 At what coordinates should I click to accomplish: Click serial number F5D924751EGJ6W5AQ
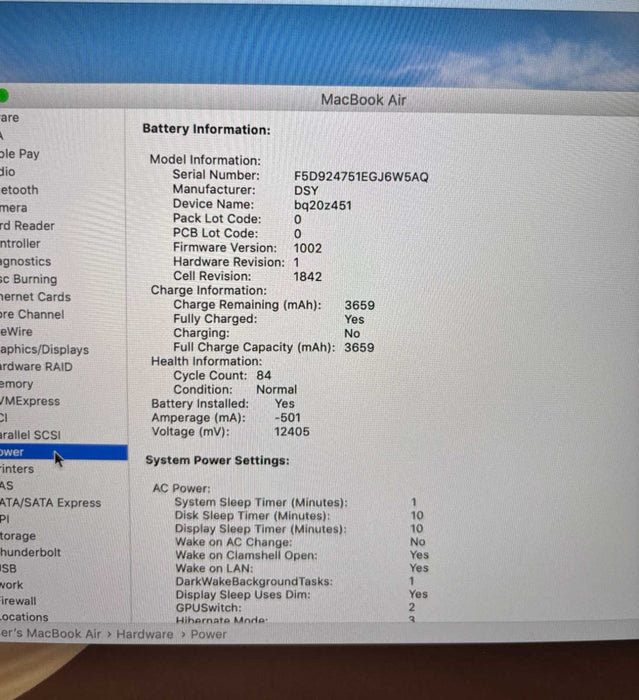361,177
